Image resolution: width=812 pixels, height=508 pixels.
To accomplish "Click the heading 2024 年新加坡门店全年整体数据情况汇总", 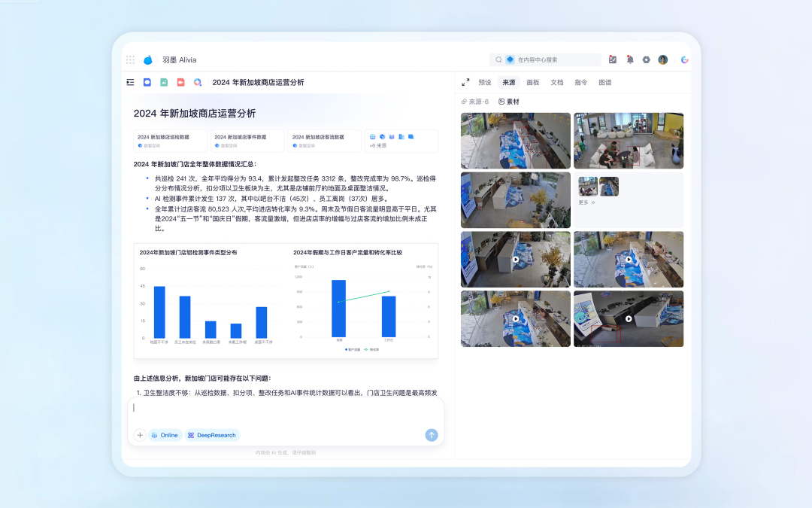I will [195, 164].
